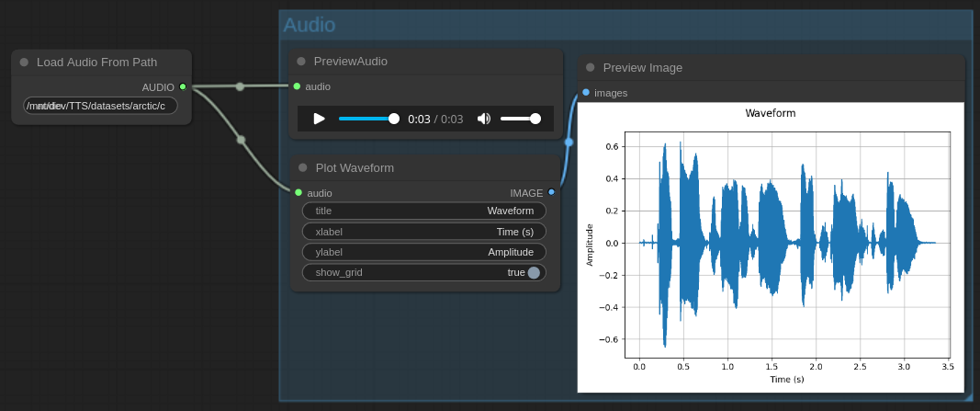Click PreviewAudio's audio input socket
Viewport: 980px width, 411px height.
pos(297,86)
